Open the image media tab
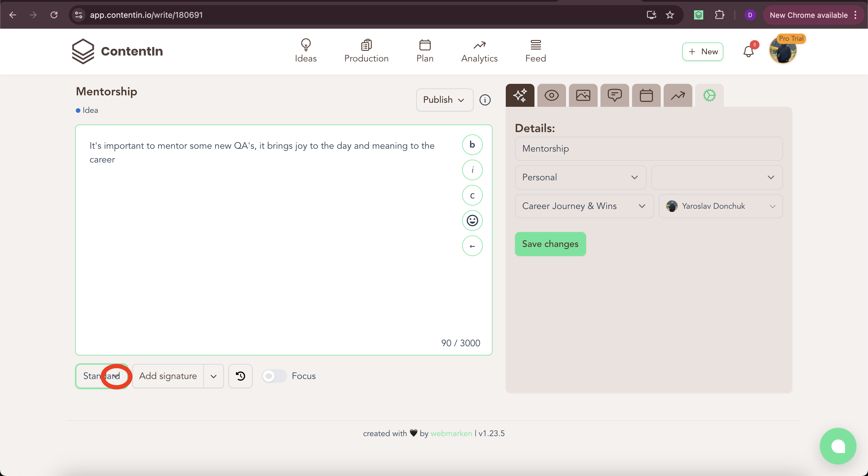The height and width of the screenshot is (476, 868). 583,95
